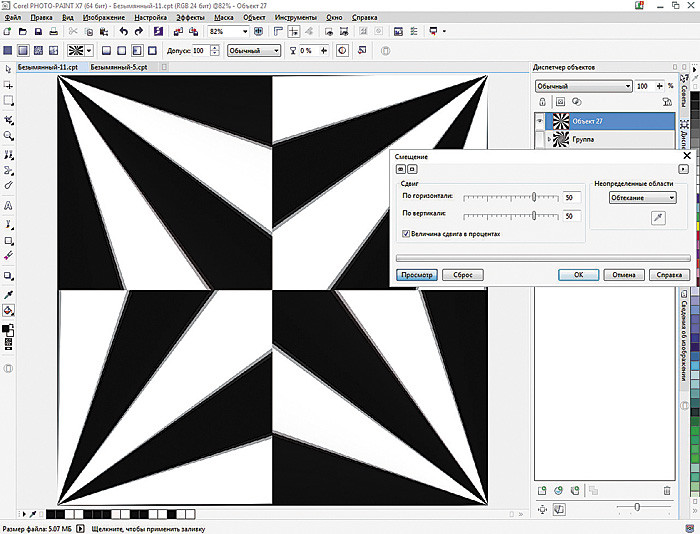This screenshot has width=700, height=534.
Task: Open the zoom level 82% dropdown
Action: (x=245, y=31)
